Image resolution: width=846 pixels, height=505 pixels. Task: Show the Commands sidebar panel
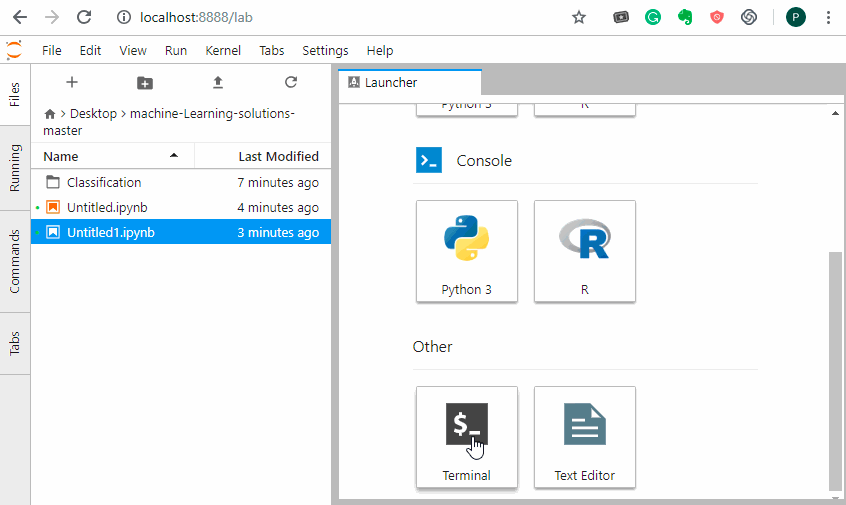(x=15, y=261)
